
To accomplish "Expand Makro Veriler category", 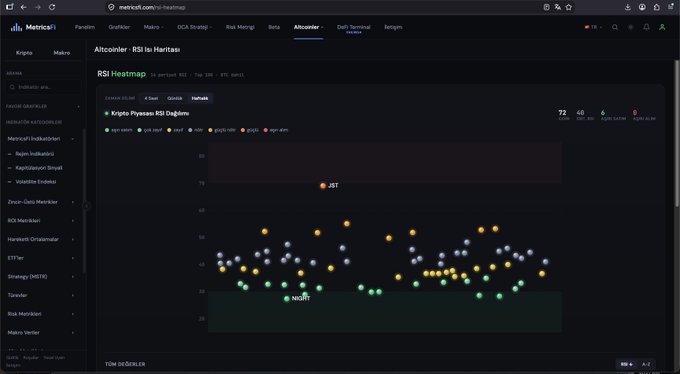I will (40, 332).
